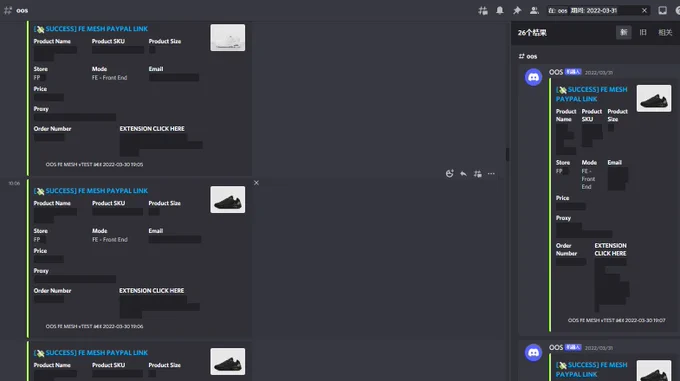Click footer text dated 2022-03-30 19:06
The height and width of the screenshot is (381, 680).
click(94, 326)
